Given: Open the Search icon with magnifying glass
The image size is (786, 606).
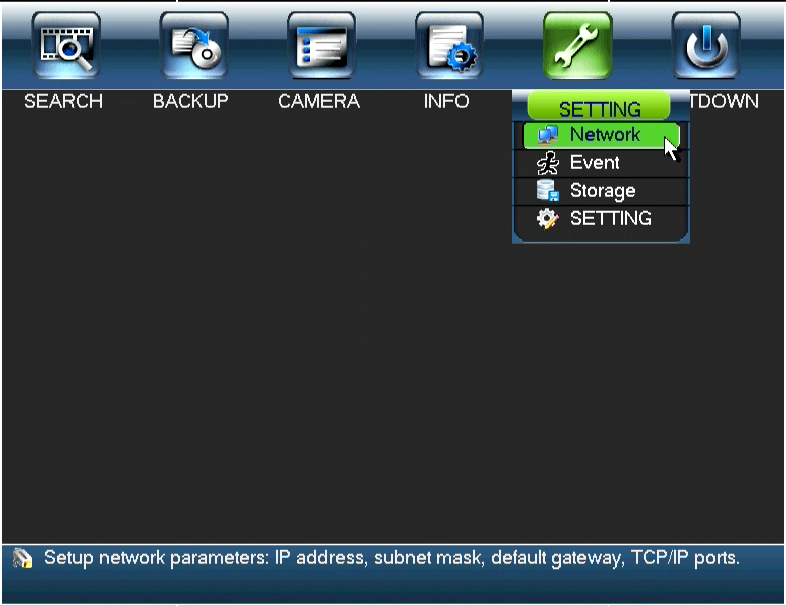Looking at the screenshot, I should 66,46.
